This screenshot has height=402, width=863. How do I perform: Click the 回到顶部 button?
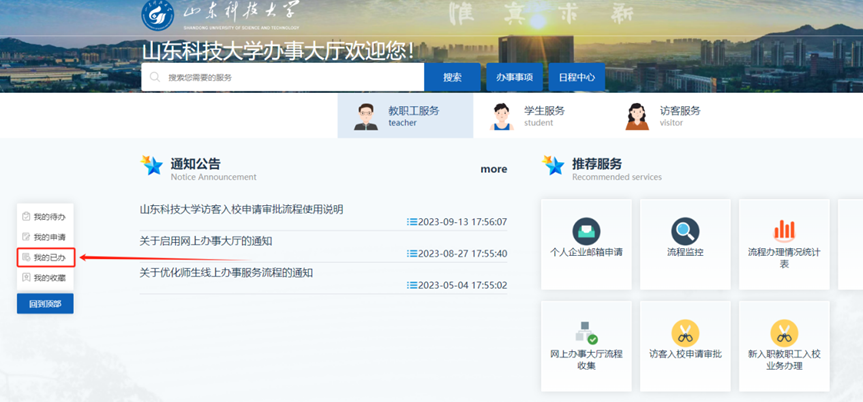pos(45,303)
